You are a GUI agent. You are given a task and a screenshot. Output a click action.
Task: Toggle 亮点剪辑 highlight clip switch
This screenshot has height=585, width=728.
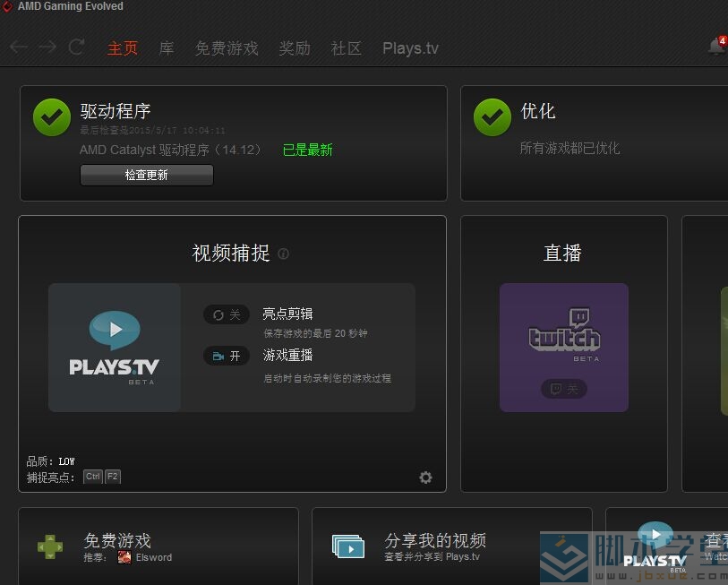click(227, 315)
